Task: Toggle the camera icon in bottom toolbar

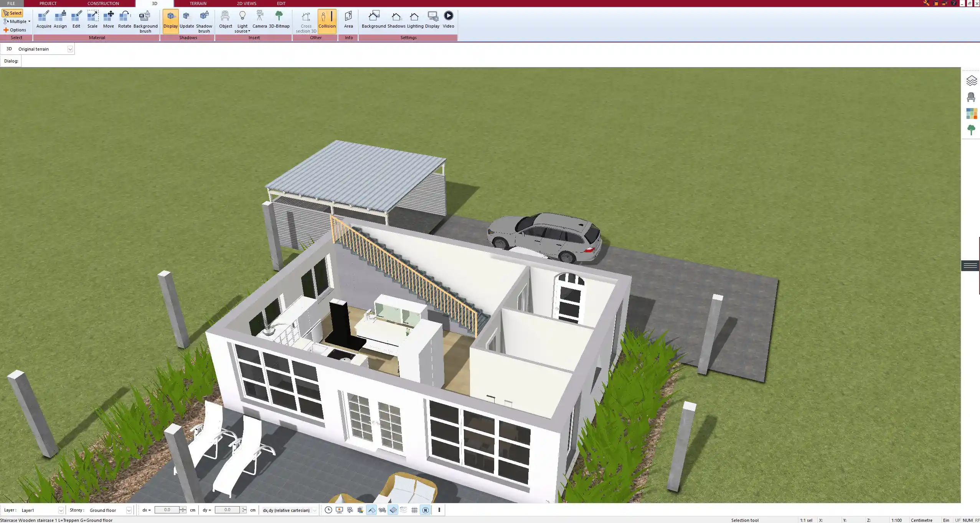Action: point(350,510)
